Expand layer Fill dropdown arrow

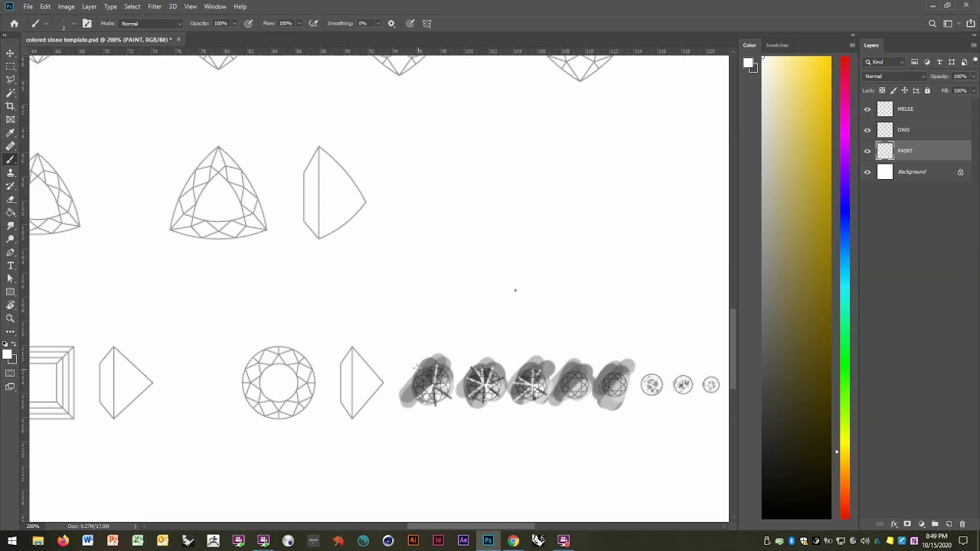pos(973,90)
